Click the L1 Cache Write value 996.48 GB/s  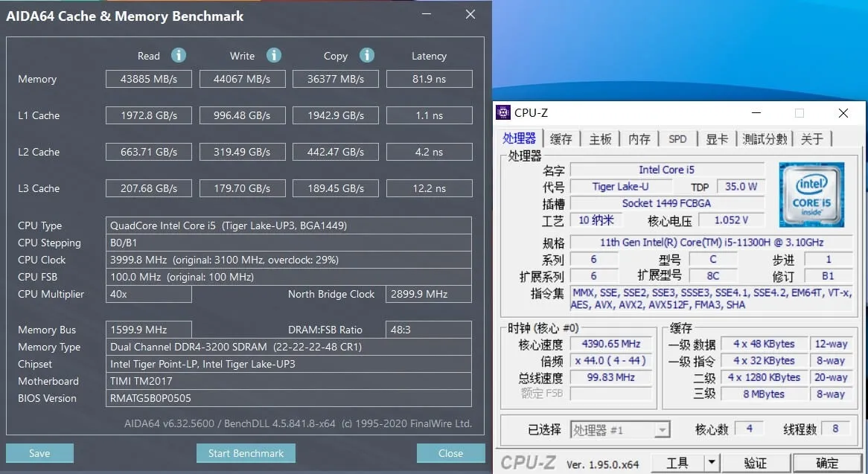coord(243,115)
